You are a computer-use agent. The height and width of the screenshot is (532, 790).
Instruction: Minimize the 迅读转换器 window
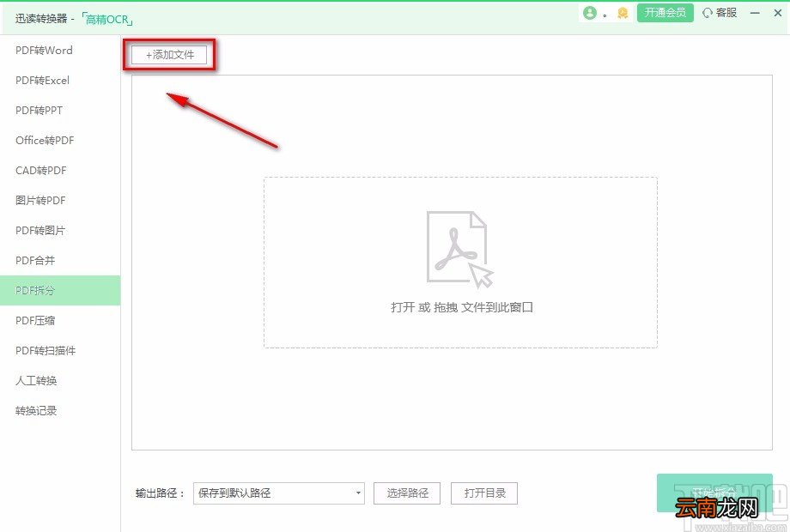pos(755,13)
